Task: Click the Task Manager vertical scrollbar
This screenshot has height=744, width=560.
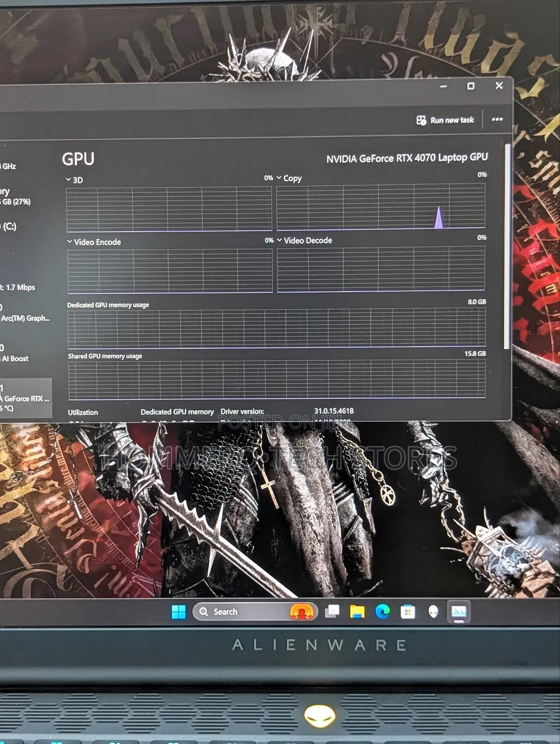Action: [507, 246]
